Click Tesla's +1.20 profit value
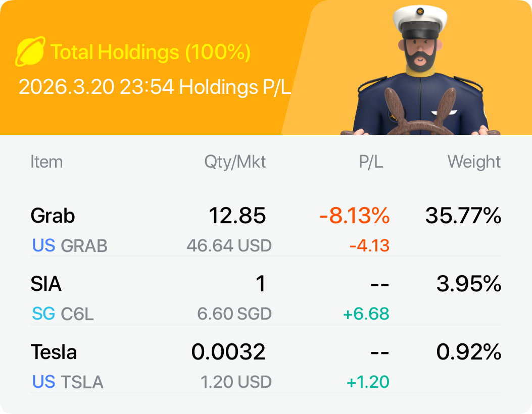Screen dimensions: 532x414 368,382
